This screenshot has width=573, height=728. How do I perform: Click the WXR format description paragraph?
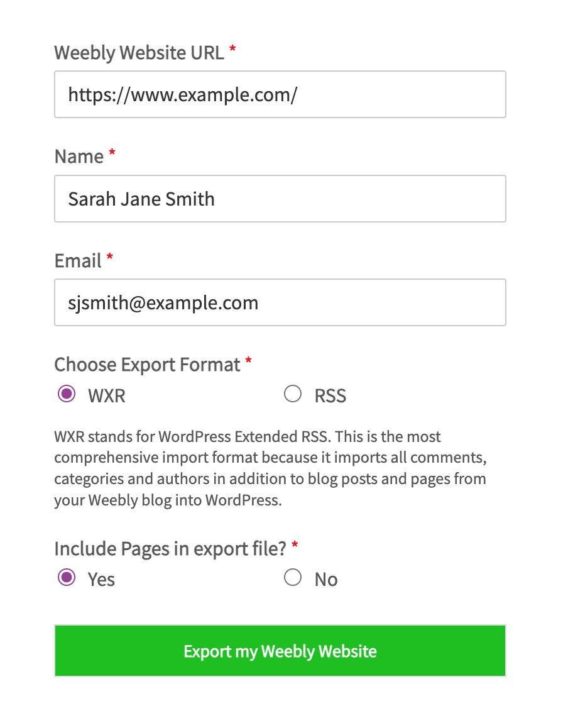[270, 468]
